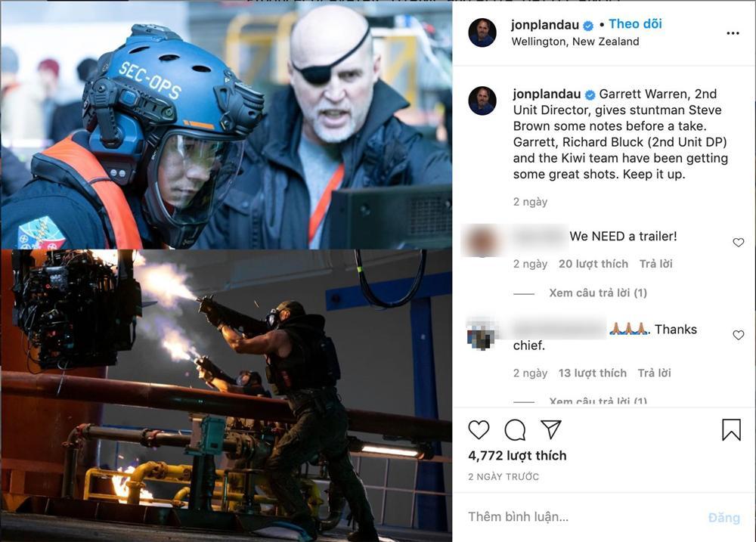Open the three-dot more options menu
756x542 pixels.
click(733, 33)
